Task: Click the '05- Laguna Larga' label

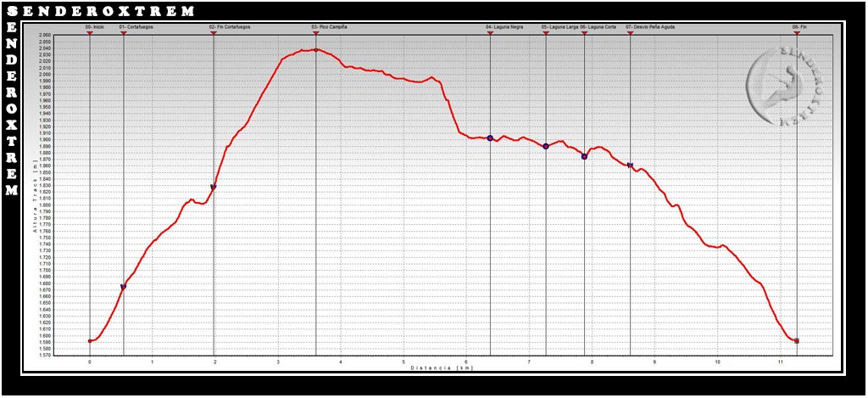Action: click(559, 26)
